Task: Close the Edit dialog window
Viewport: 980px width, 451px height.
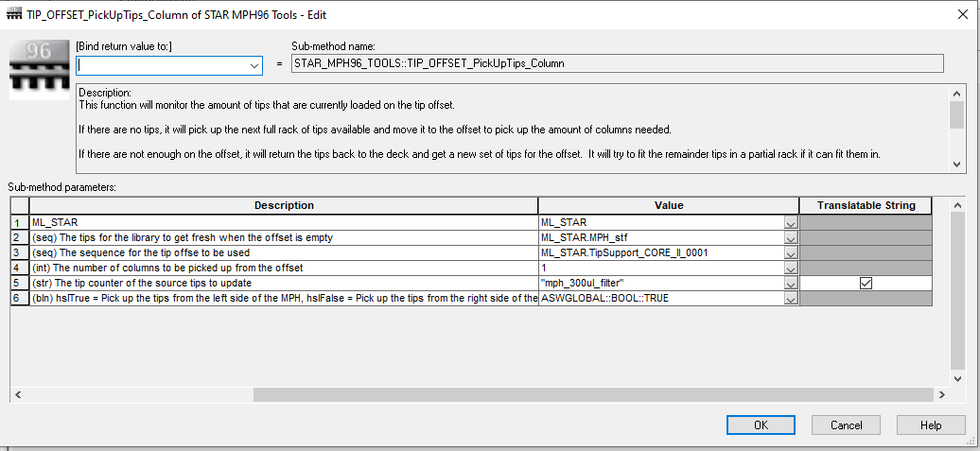Action: (955, 15)
